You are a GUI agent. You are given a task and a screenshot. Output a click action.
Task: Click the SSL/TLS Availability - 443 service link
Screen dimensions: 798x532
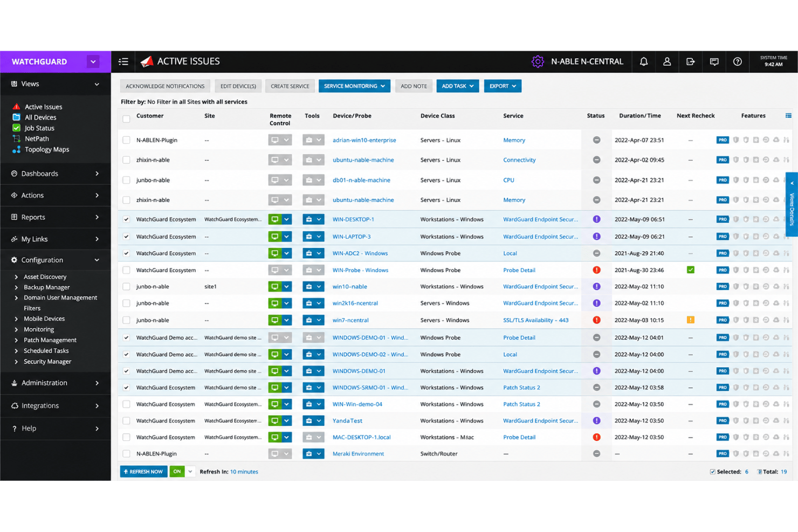coord(535,320)
